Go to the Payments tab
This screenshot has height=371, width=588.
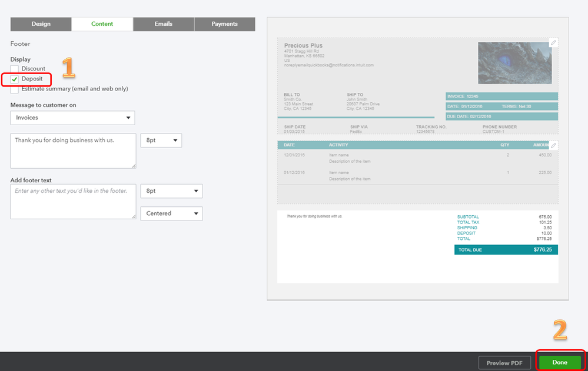click(225, 24)
